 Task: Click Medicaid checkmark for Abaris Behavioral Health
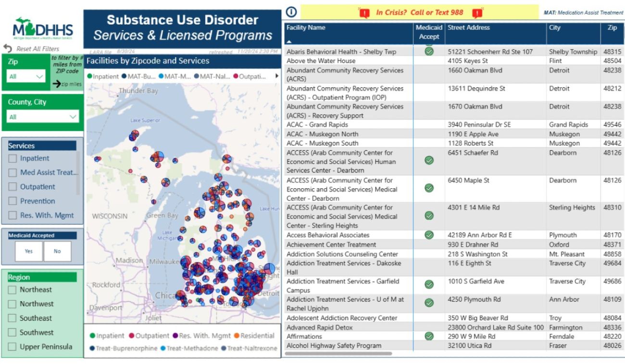429,51
